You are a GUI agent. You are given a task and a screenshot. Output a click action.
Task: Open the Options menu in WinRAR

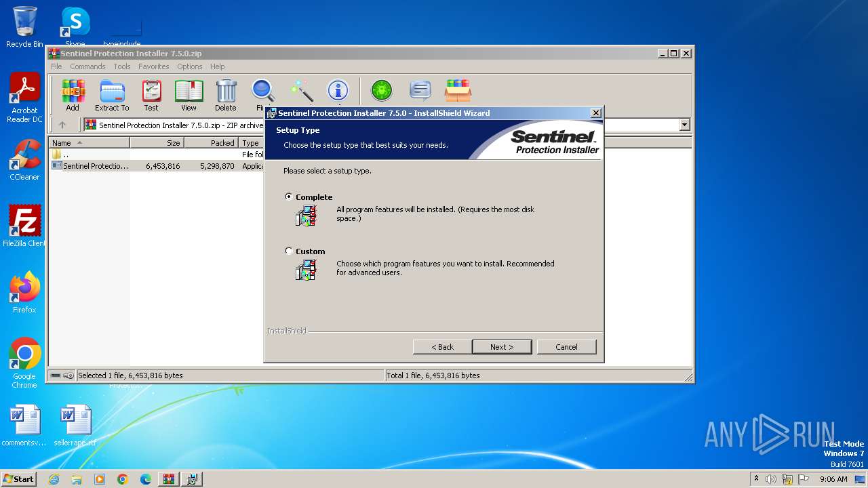(x=190, y=66)
